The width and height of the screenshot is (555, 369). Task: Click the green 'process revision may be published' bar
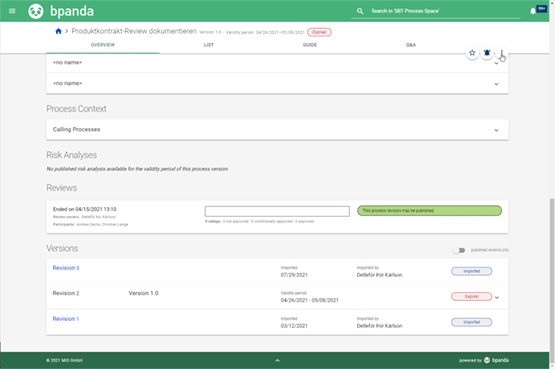click(x=429, y=211)
